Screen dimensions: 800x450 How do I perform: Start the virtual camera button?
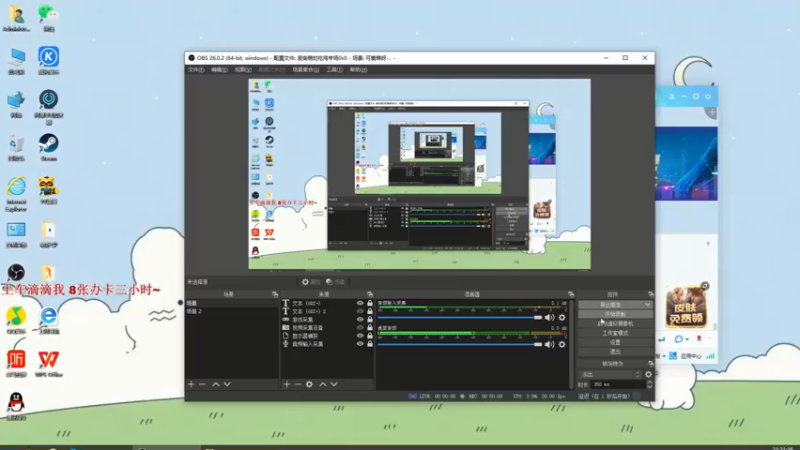pyautogui.click(x=615, y=323)
